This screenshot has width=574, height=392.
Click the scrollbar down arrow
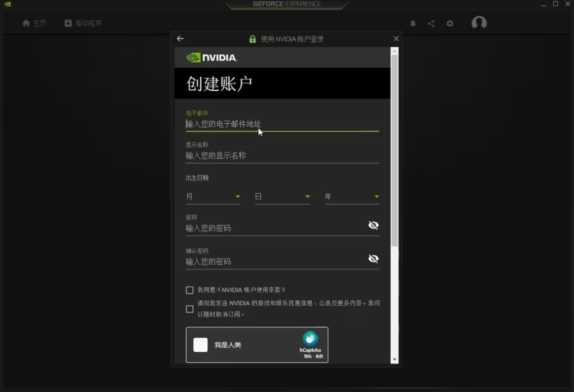tap(394, 360)
